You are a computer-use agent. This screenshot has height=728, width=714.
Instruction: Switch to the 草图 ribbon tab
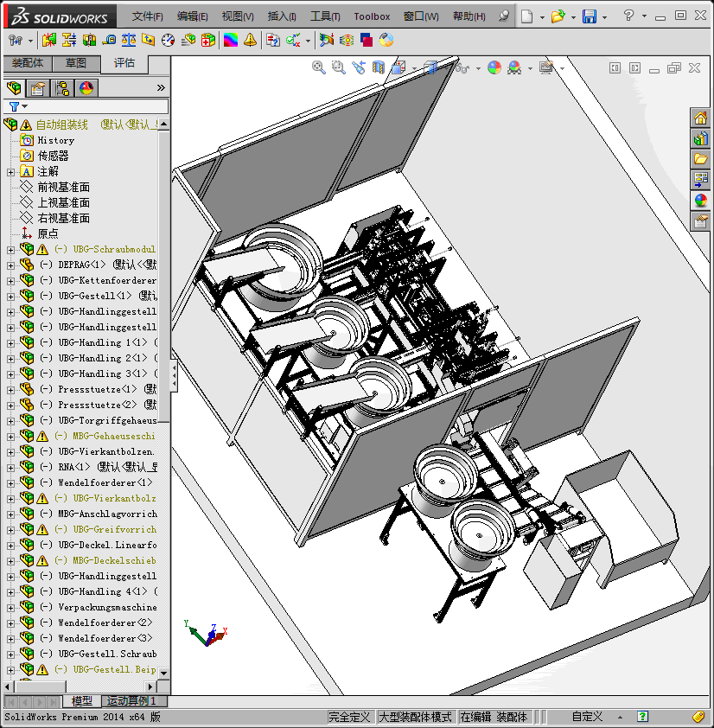(x=76, y=63)
